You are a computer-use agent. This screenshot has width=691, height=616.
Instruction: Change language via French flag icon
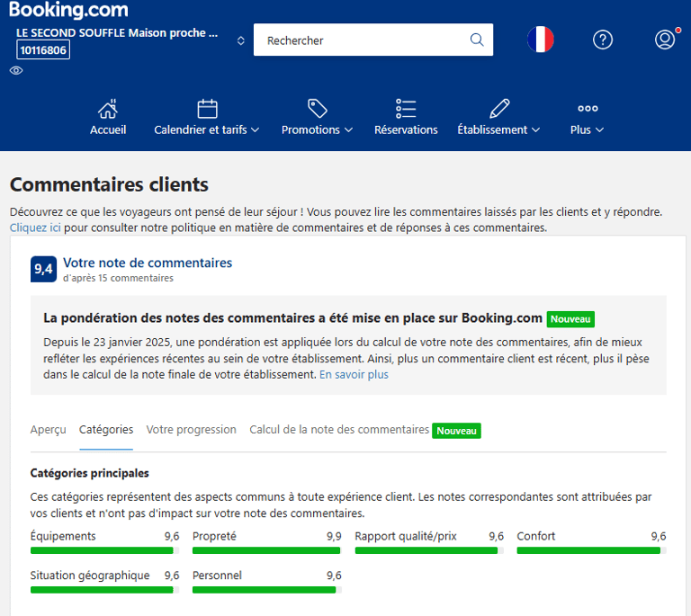pos(541,40)
